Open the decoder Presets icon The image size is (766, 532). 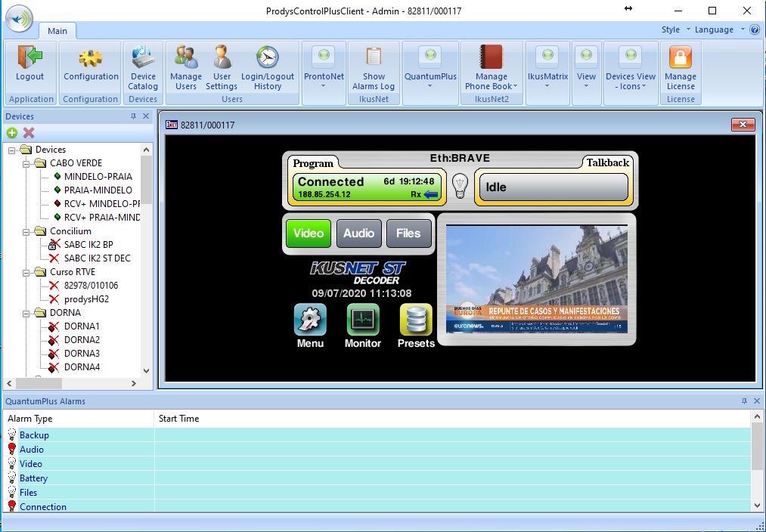point(416,320)
